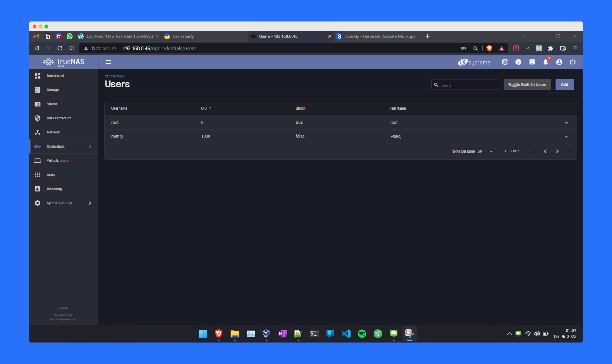Switch to the Grammarly browser tab
Screen dimensions: 612x364
coord(183,36)
